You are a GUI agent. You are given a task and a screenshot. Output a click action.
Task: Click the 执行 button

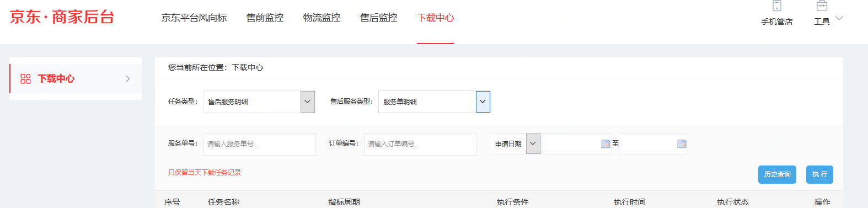coord(819,174)
